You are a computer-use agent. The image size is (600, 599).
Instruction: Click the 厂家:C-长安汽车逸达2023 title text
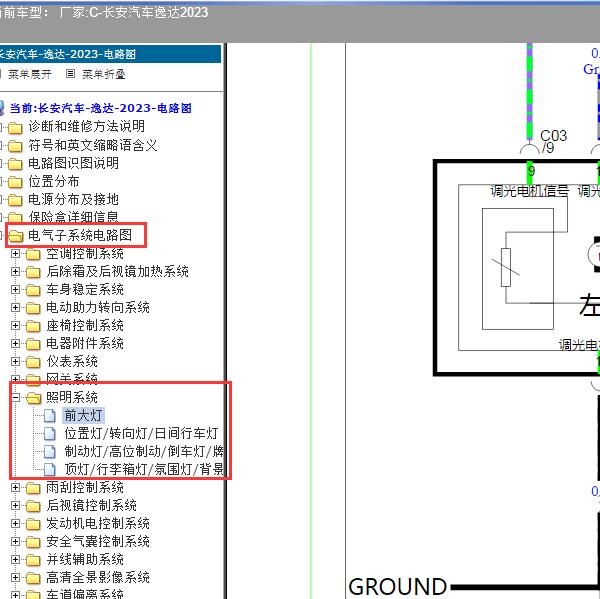[134, 13]
